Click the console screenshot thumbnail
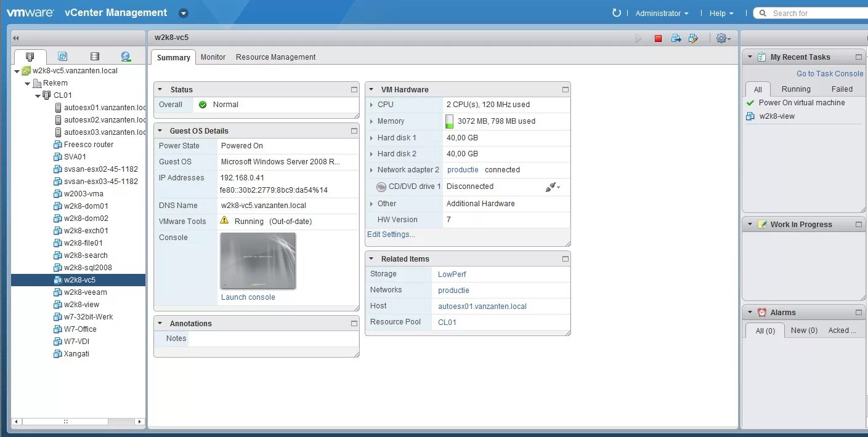Image resolution: width=868 pixels, height=437 pixels. [258, 262]
